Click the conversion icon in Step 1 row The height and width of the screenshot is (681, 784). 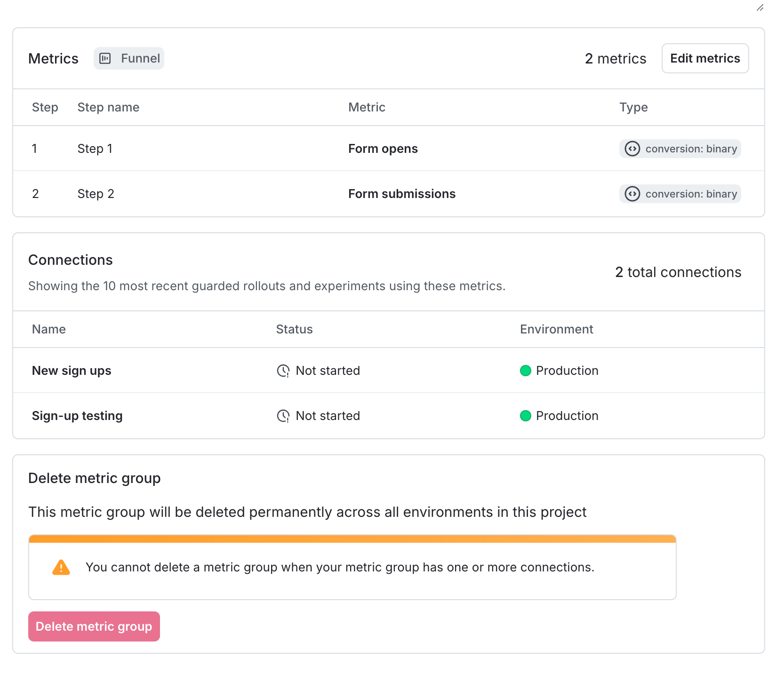pos(632,149)
